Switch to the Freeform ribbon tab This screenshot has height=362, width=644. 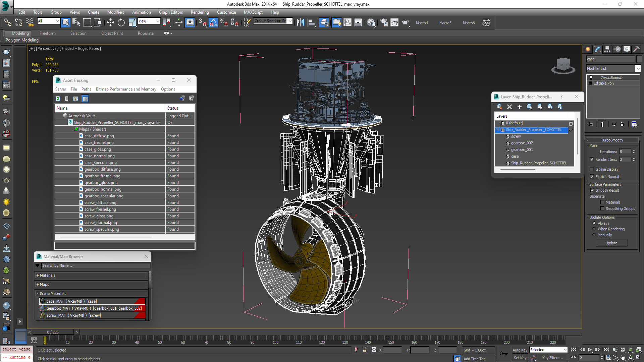47,33
